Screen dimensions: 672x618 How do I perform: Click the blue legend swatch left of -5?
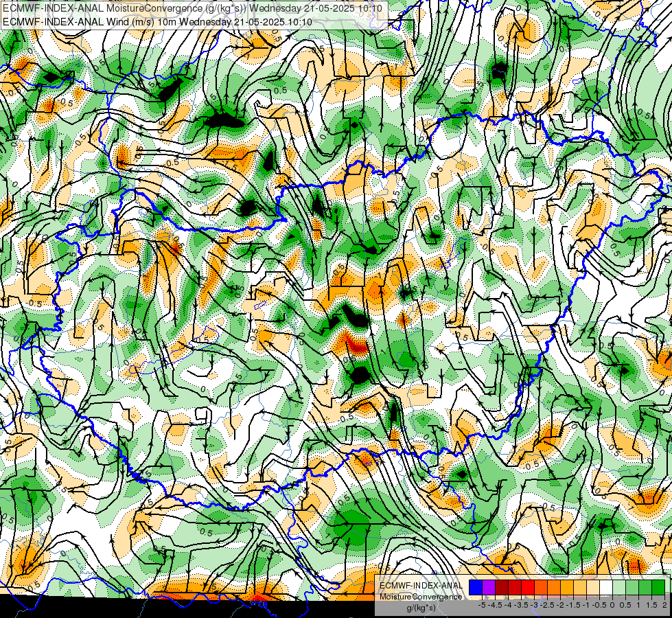tap(476, 587)
